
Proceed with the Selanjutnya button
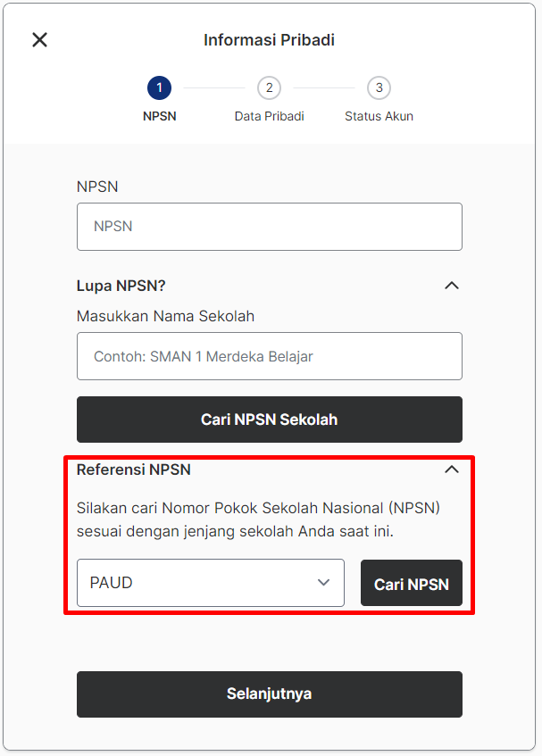click(270, 694)
